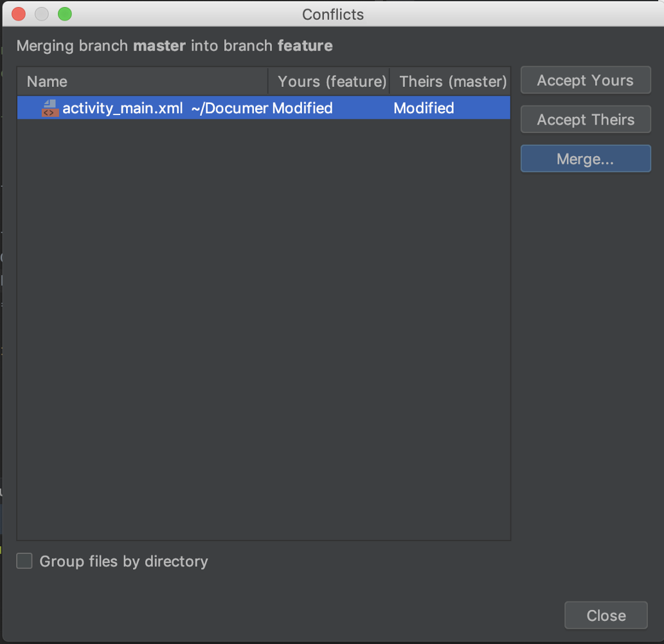Open the Merge... dialog for the conflict
Screen dimensions: 664x644
coord(585,159)
